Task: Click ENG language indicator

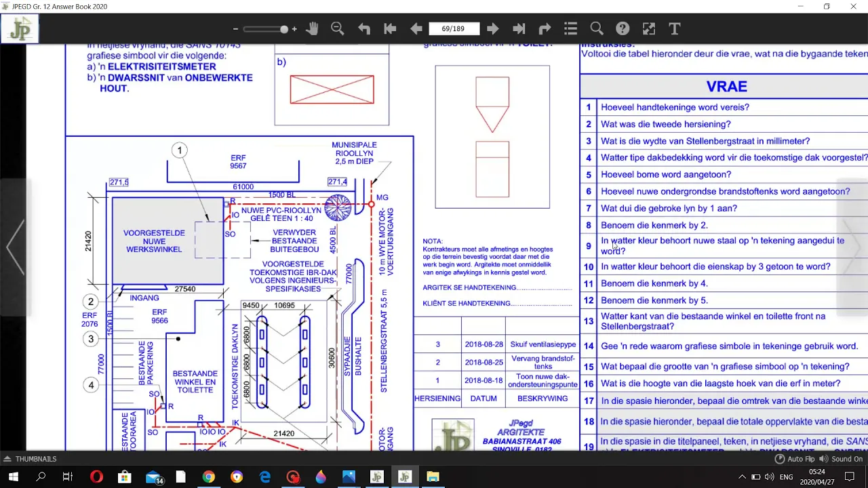Action: (787, 477)
